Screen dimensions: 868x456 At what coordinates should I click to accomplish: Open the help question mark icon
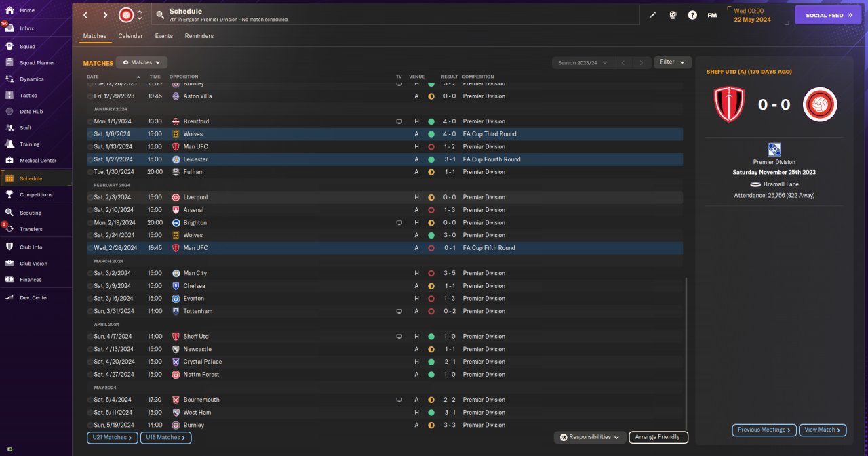(692, 15)
